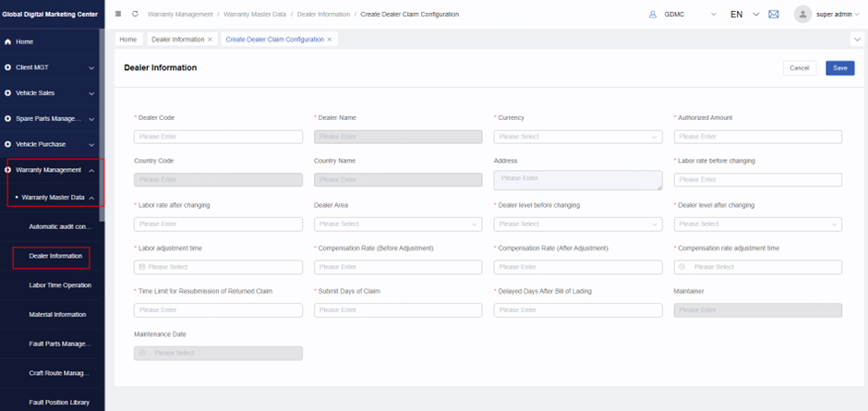
Task: Expand the tab list chevron at right
Action: (x=858, y=40)
